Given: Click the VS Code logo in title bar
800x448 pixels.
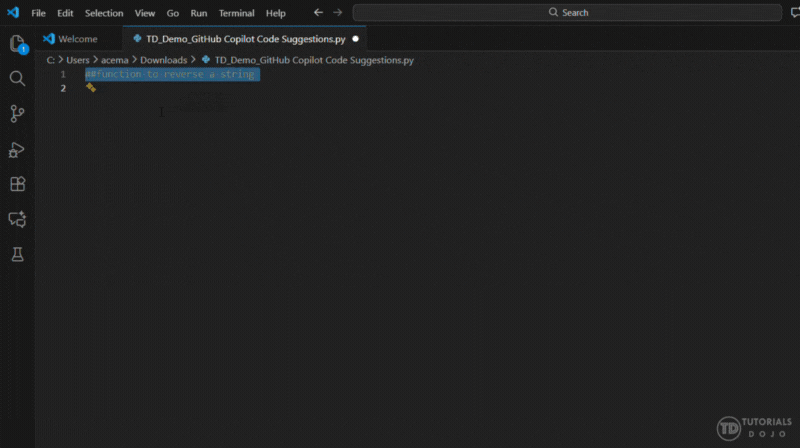Looking at the screenshot, I should 13,12.
